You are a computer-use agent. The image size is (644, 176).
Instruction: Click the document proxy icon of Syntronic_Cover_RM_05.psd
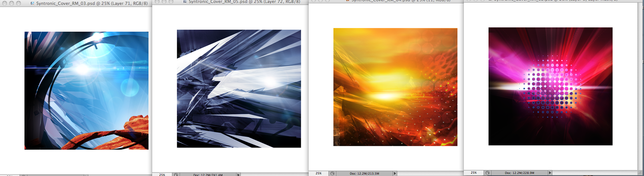click(x=185, y=2)
